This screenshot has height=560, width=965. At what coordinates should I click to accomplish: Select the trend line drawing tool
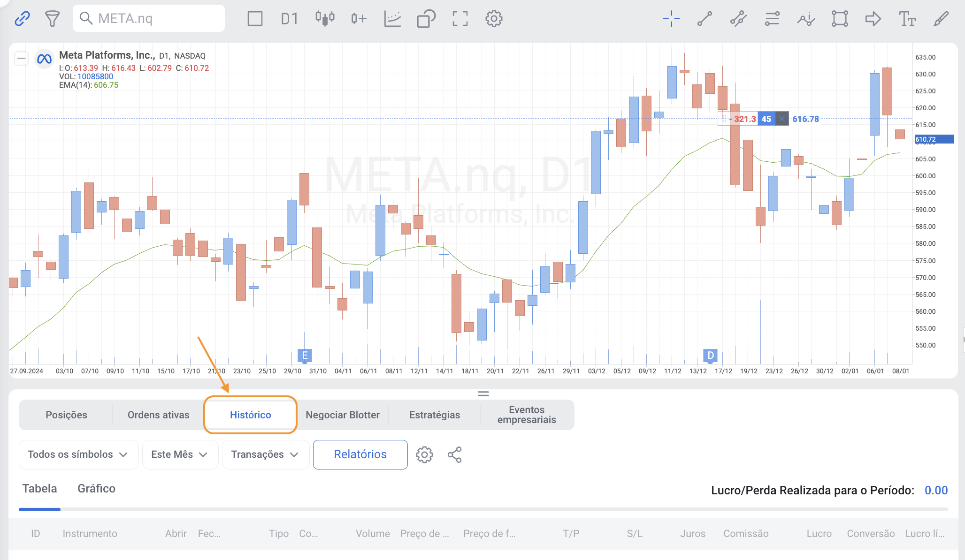click(705, 19)
